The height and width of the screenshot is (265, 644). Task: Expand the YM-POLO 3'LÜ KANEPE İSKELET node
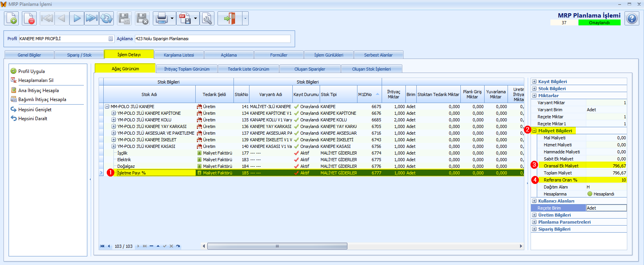click(113, 140)
